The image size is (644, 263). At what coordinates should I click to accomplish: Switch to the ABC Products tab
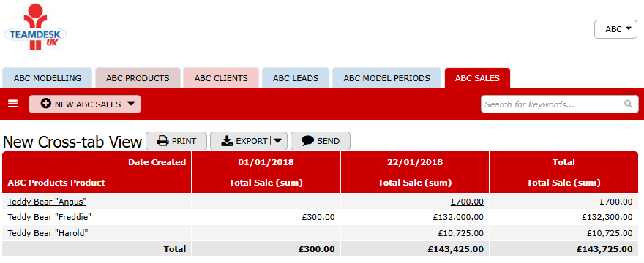click(138, 78)
